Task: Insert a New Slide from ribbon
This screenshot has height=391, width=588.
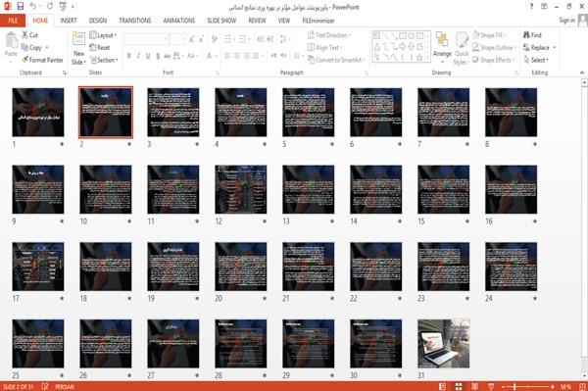Action: coord(78,49)
